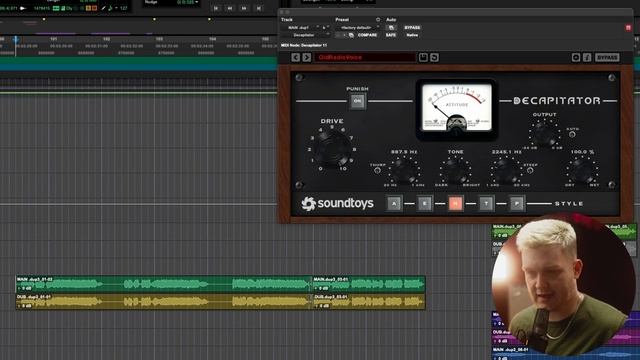640x360 pixels.
Task: Click the blue playhead marker in timeline ruler
Action: pos(16,40)
